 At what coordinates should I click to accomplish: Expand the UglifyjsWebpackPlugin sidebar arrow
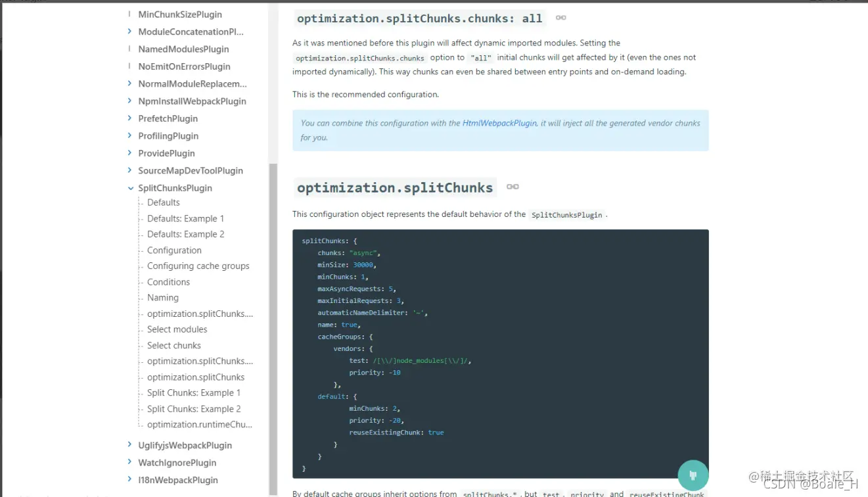pyautogui.click(x=130, y=445)
